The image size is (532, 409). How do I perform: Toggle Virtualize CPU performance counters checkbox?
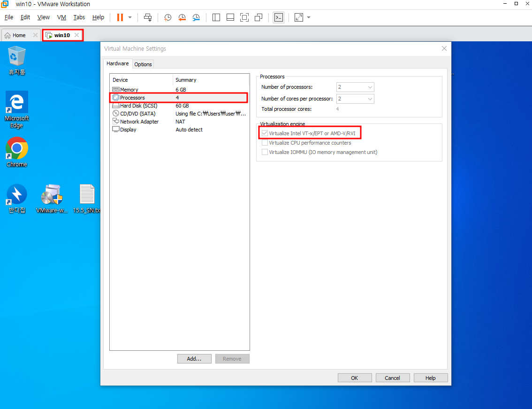click(265, 143)
